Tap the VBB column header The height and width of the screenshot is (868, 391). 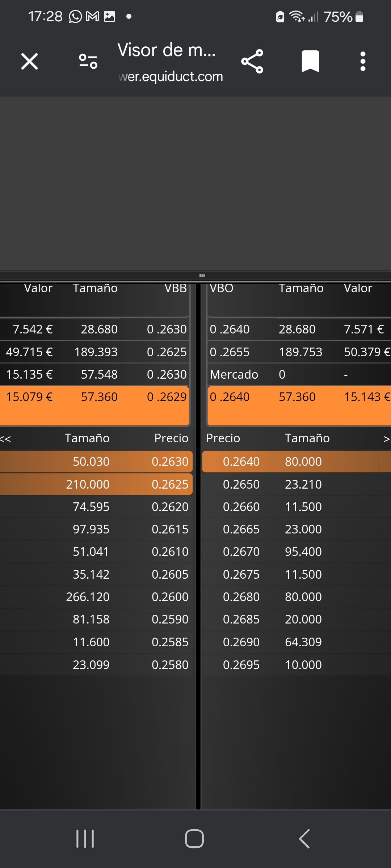(x=176, y=288)
